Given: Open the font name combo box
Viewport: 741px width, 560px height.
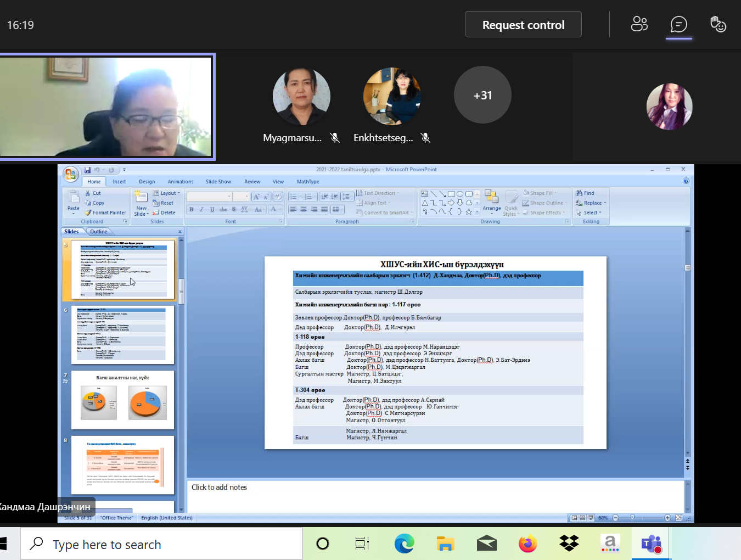Looking at the screenshot, I should 209,197.
